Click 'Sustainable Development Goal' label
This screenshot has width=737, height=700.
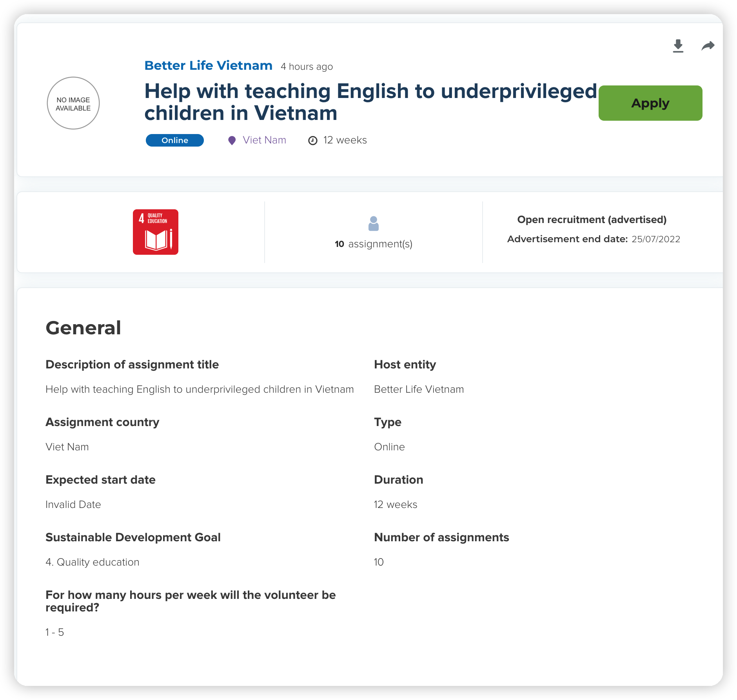coord(133,537)
